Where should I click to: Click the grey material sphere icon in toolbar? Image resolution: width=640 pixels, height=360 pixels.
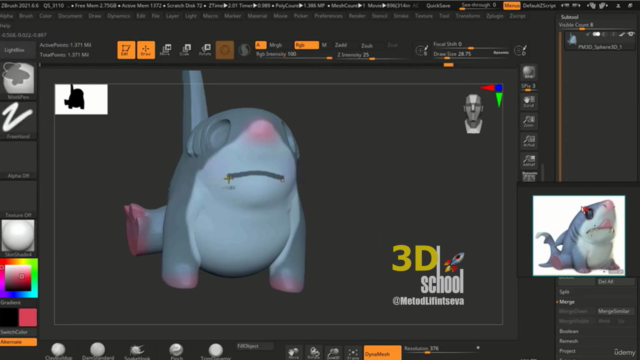244,50
